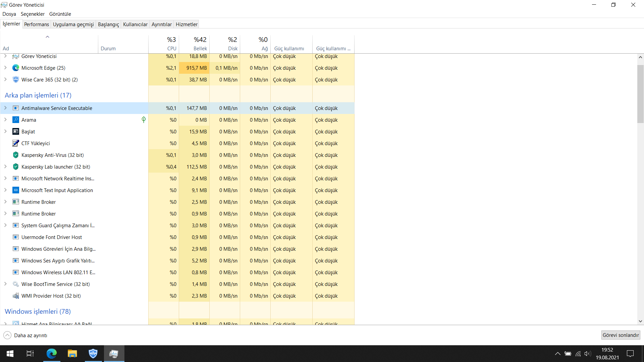Open the volume speaker tray icon
This screenshot has width=644, height=362.
588,354
